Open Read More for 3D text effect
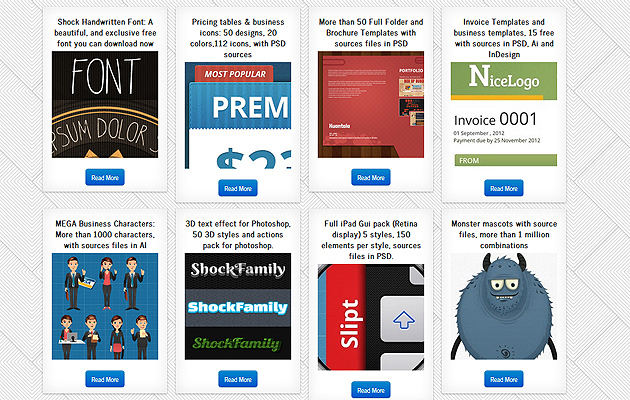The height and width of the screenshot is (400, 630). [x=238, y=379]
